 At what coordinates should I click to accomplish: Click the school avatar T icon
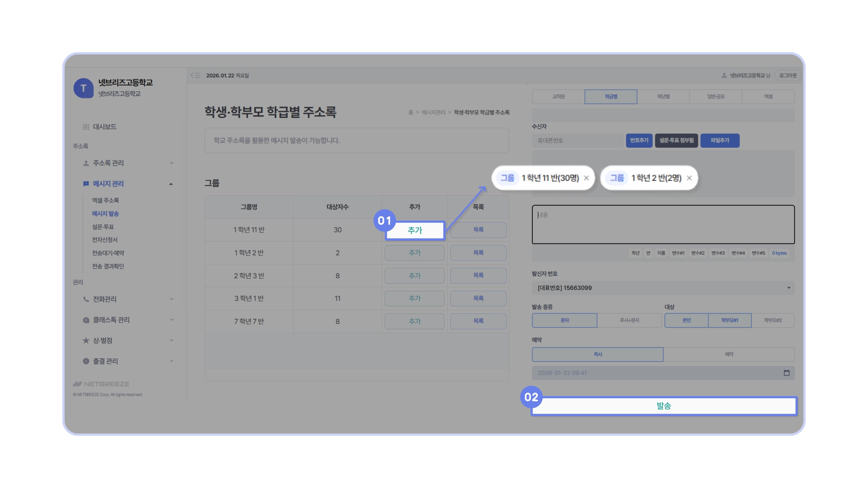(x=83, y=88)
